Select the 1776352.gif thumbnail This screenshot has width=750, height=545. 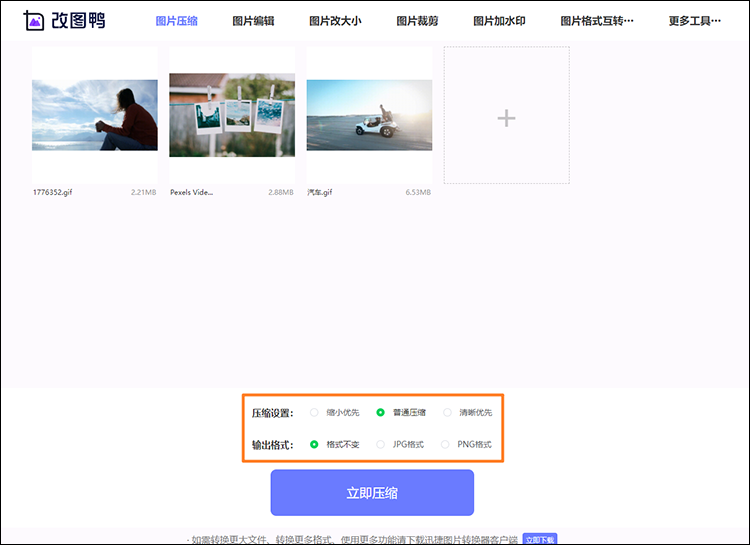pos(95,115)
